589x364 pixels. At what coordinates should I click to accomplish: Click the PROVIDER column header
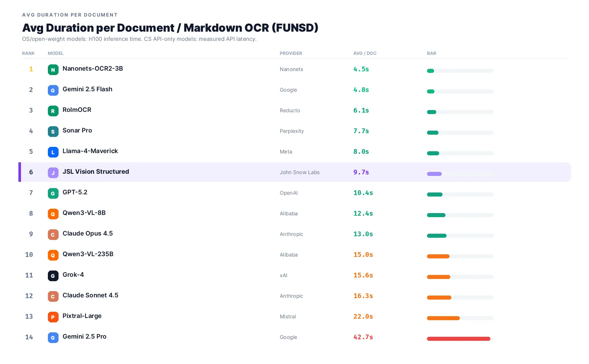coord(291,53)
